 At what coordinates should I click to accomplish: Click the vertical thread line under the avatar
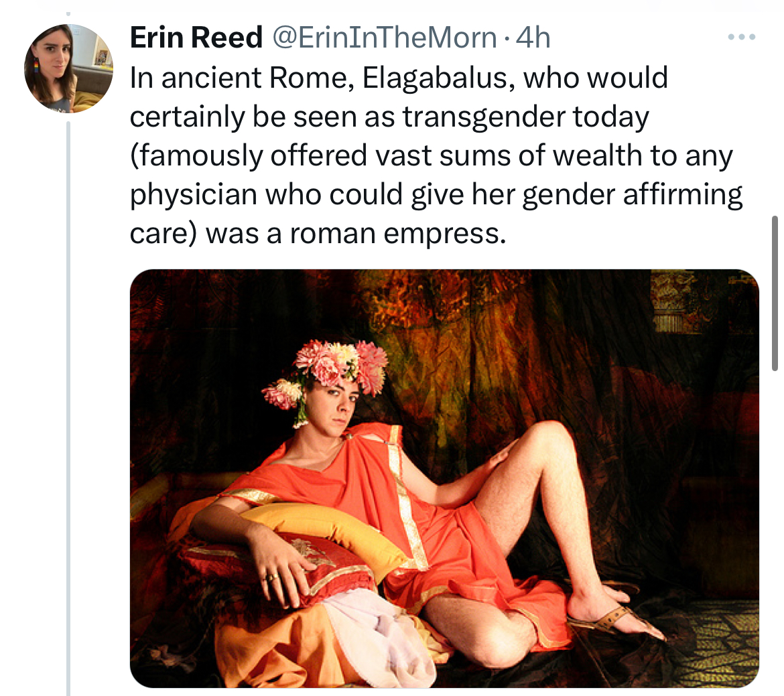click(x=68, y=402)
